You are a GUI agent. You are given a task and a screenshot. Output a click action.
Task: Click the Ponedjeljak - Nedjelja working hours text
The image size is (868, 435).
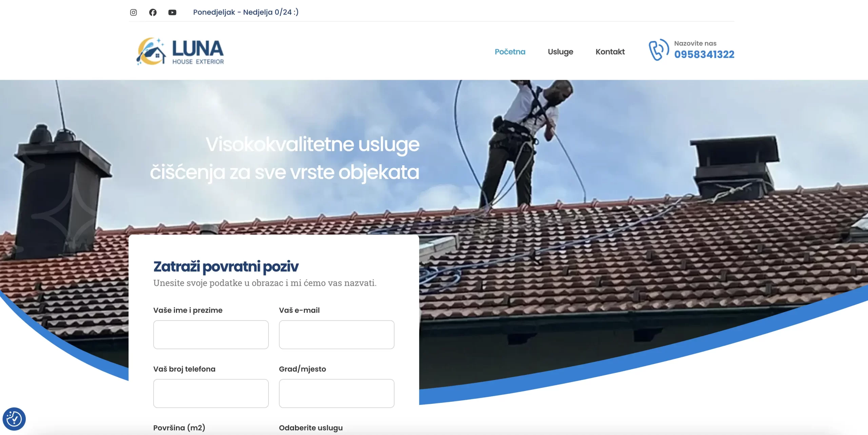[245, 12]
